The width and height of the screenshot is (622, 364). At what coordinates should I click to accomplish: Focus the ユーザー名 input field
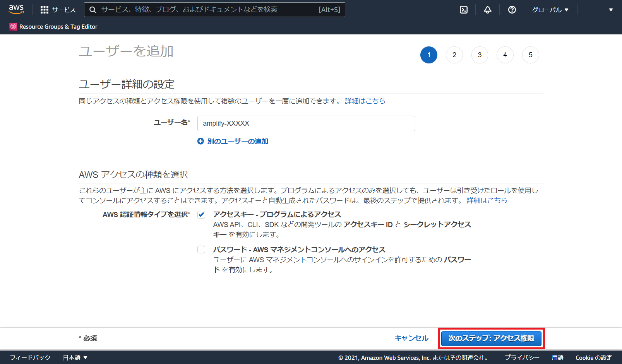306,123
